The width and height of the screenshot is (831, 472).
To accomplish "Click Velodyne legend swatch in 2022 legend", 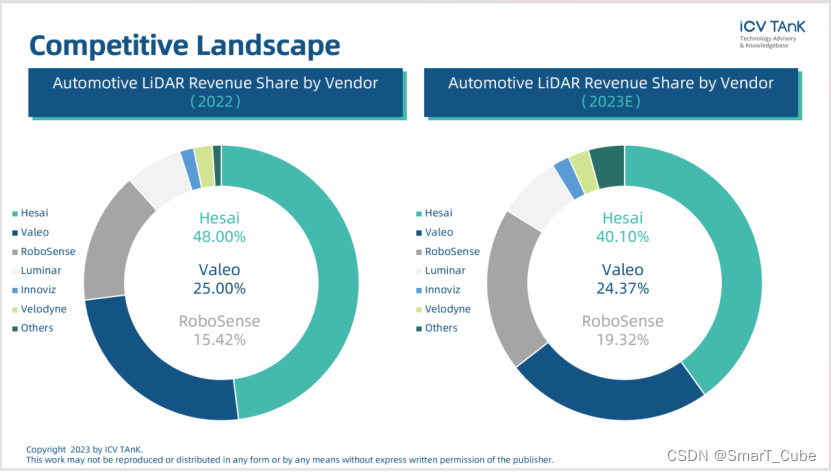I will pos(15,310).
